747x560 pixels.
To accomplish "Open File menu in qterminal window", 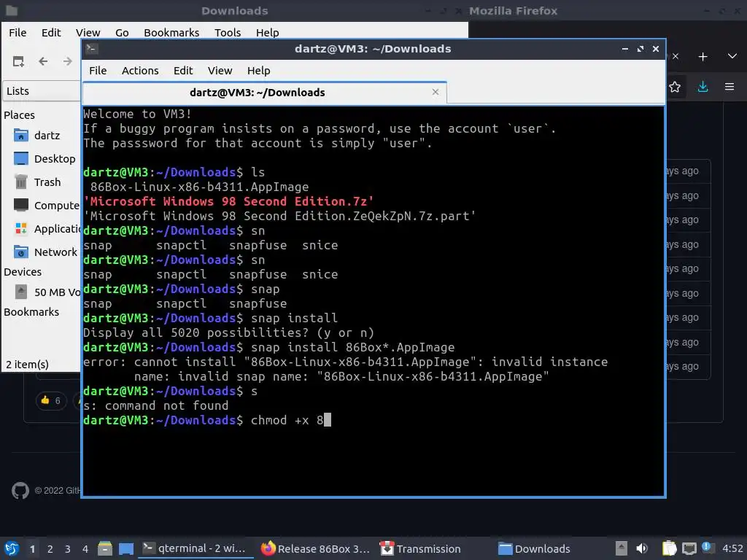I will pyautogui.click(x=98, y=71).
